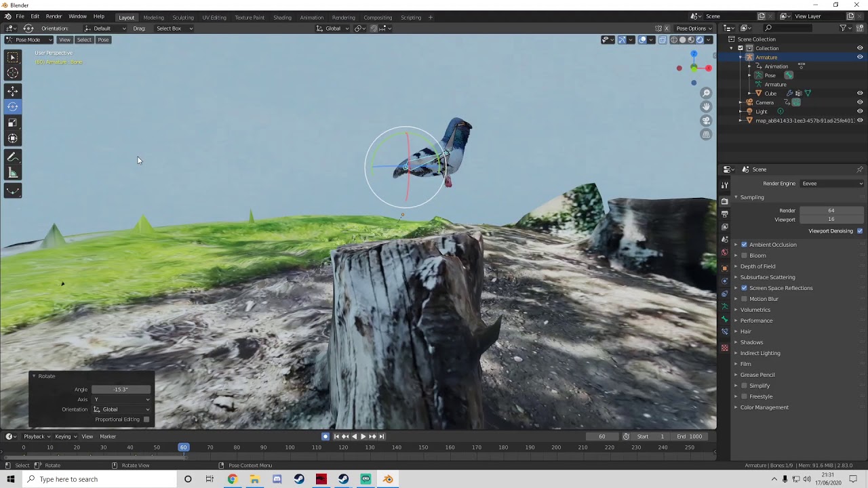Hide the Camera object via eye icon
868x488 pixels.
click(x=860, y=102)
